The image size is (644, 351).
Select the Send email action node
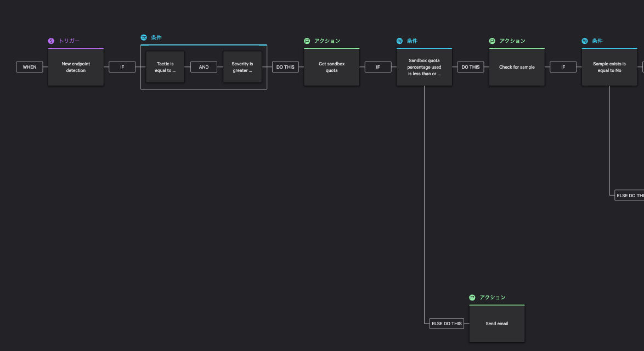pyautogui.click(x=497, y=324)
